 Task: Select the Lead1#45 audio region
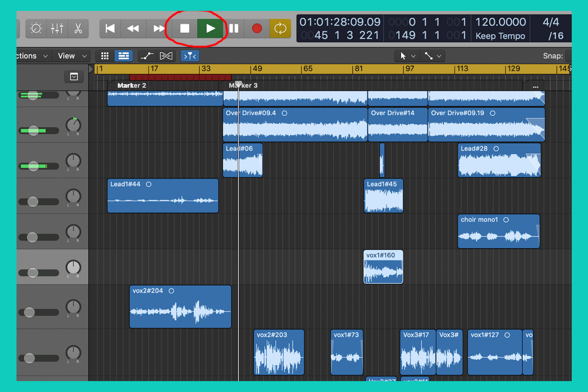[x=383, y=196]
